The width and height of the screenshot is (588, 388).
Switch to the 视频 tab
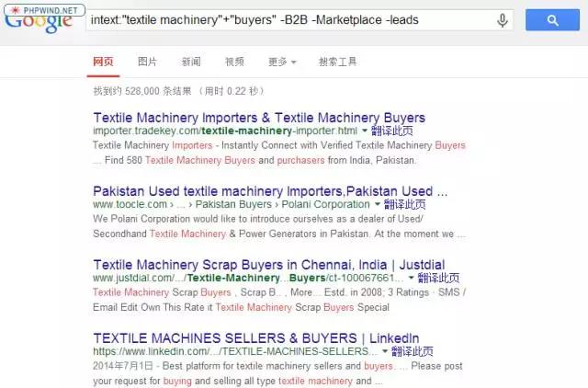click(234, 62)
